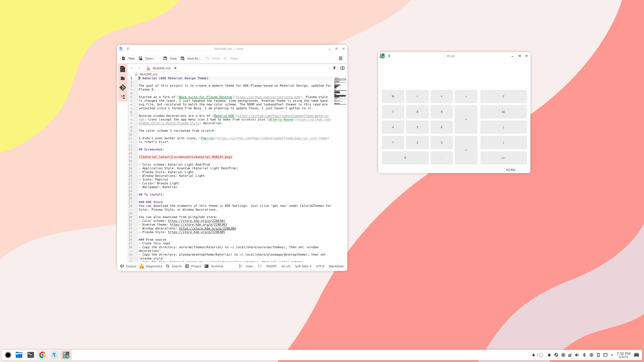
Task: Open the Output panel in Kate
Action: [128, 266]
